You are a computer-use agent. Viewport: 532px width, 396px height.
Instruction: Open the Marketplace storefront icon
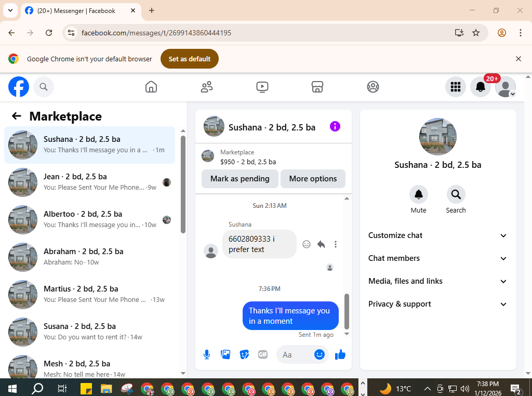[317, 87]
